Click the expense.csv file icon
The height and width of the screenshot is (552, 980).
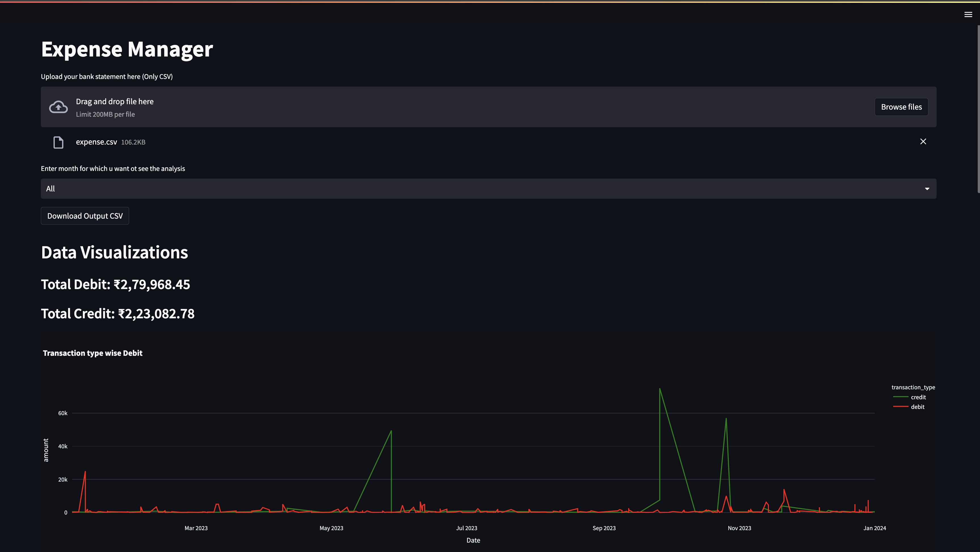pyautogui.click(x=58, y=142)
